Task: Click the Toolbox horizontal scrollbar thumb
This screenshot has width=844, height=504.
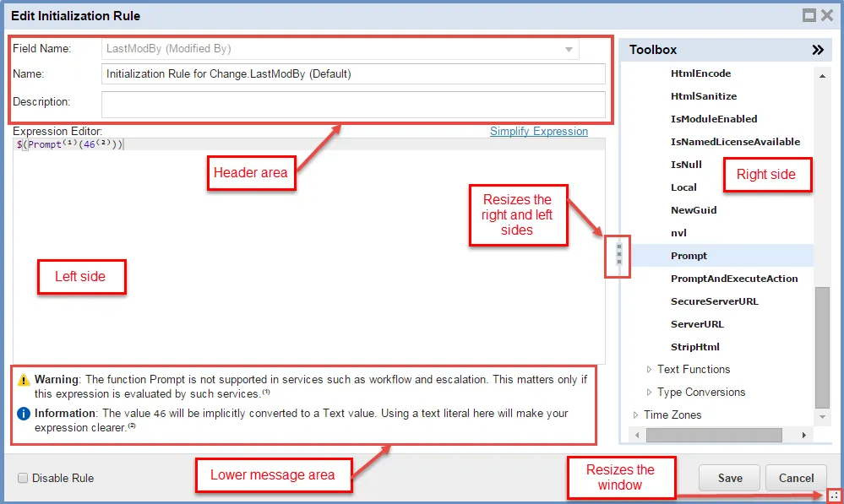Action: click(x=714, y=435)
